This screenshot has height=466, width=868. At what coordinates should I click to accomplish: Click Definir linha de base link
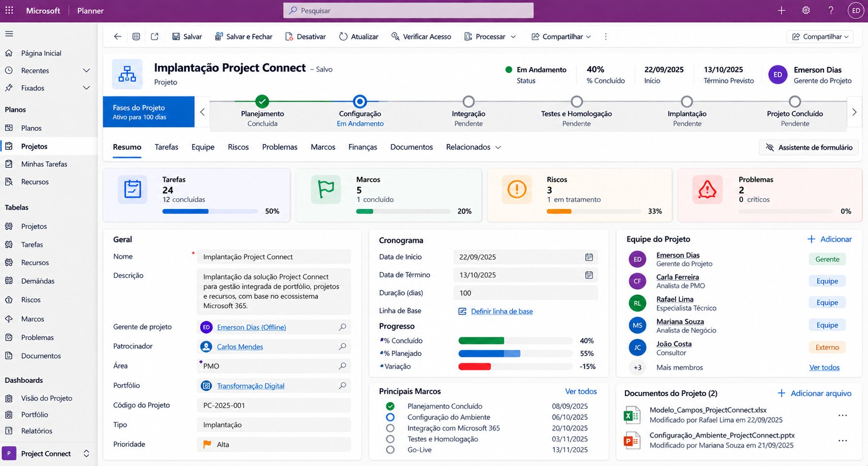point(502,311)
